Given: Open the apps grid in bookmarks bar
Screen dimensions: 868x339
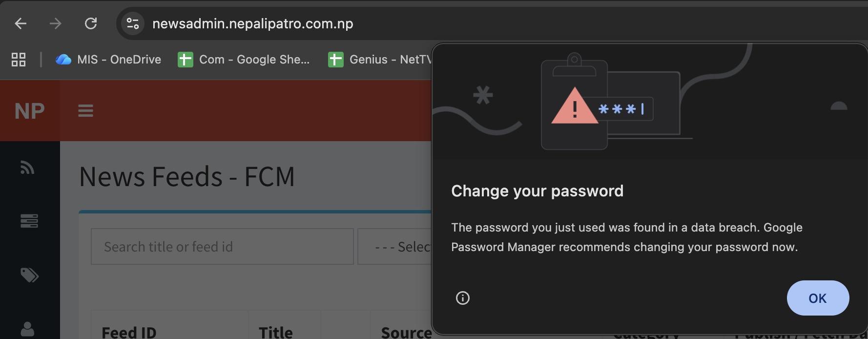Looking at the screenshot, I should (x=19, y=60).
